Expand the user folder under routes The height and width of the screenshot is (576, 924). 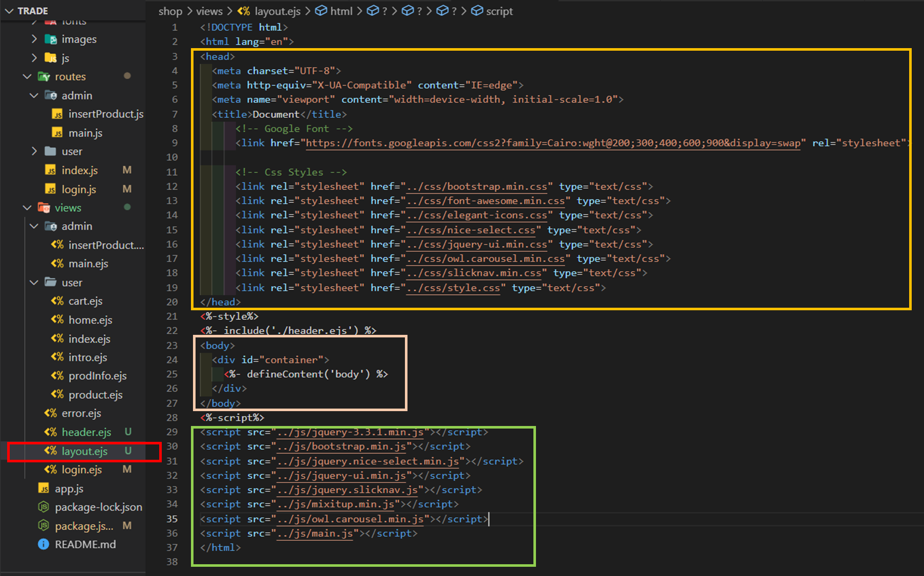(x=34, y=151)
